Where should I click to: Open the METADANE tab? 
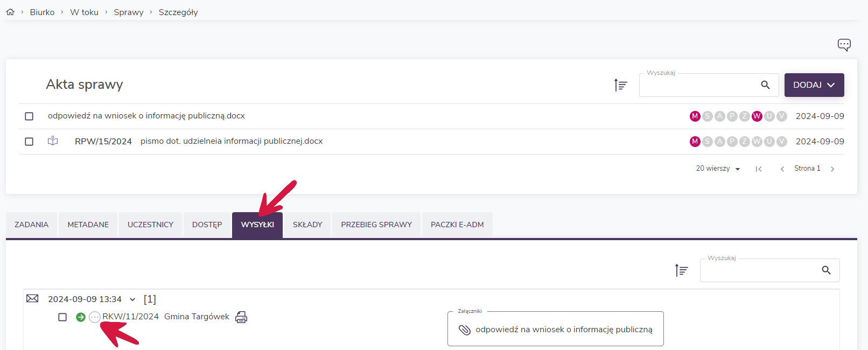[x=88, y=225]
